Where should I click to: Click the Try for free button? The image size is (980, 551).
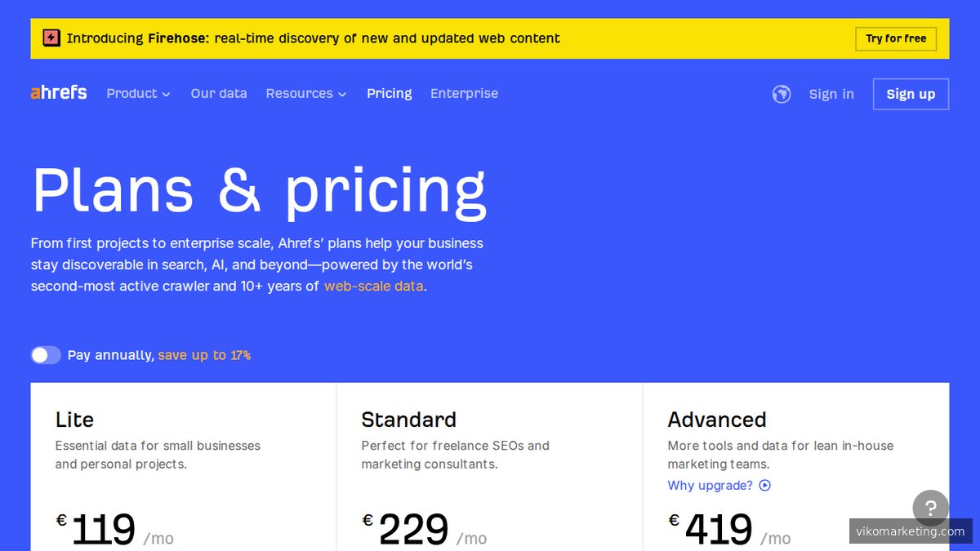896,38
